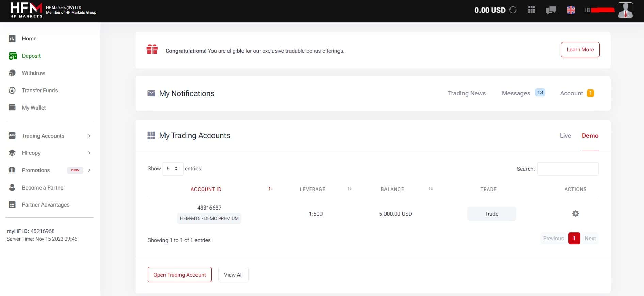Sort table by Leverage column
This screenshot has height=296, width=644.
[x=349, y=189]
